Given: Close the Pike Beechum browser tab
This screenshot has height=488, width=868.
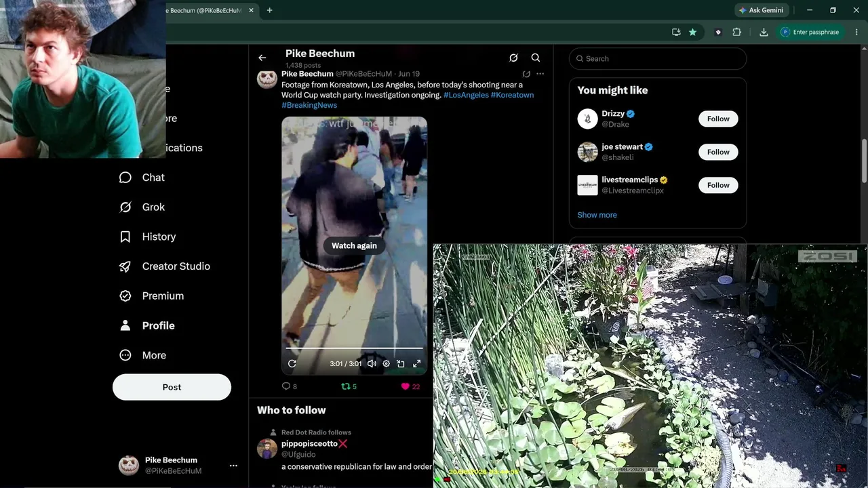Looking at the screenshot, I should 252,10.
